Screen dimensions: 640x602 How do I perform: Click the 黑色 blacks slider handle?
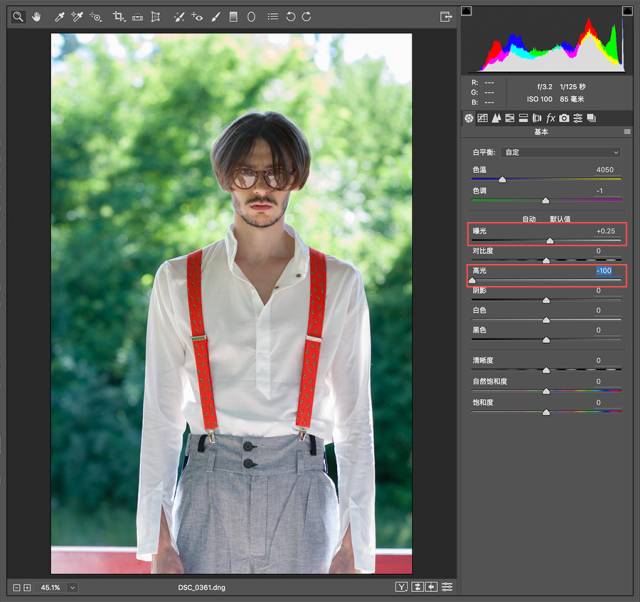(546, 340)
